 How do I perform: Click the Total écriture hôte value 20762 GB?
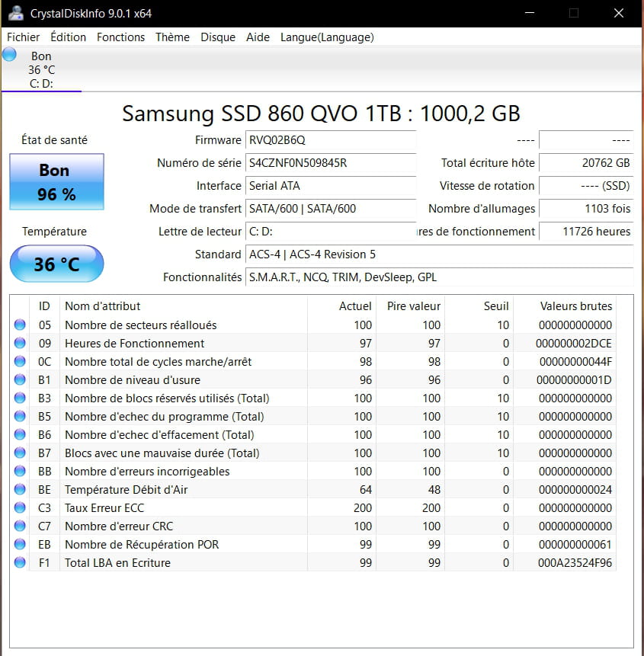pos(586,163)
